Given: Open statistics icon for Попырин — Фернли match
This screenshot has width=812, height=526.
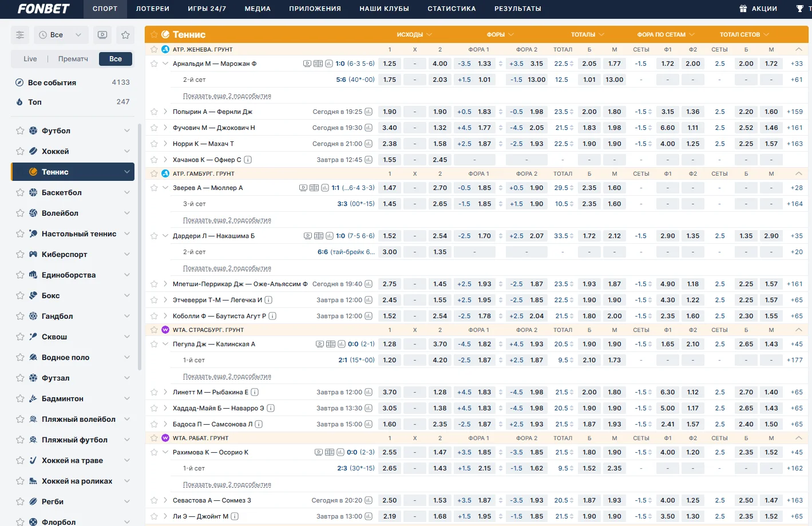Looking at the screenshot, I should [369, 112].
